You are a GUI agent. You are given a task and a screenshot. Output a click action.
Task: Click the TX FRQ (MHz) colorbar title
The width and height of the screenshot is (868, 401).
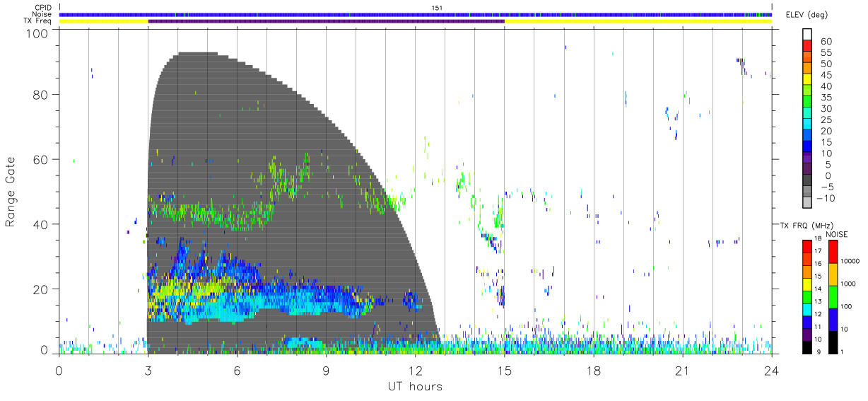point(807,226)
